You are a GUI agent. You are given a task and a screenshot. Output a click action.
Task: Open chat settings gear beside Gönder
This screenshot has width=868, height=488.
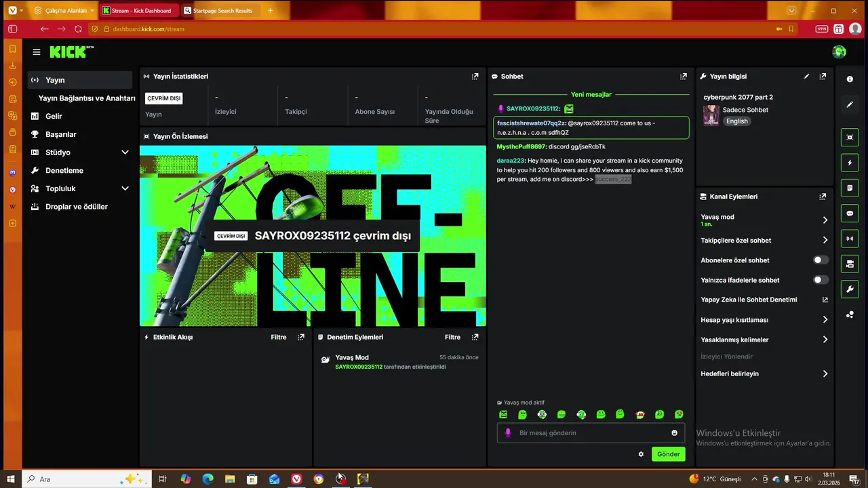point(641,454)
